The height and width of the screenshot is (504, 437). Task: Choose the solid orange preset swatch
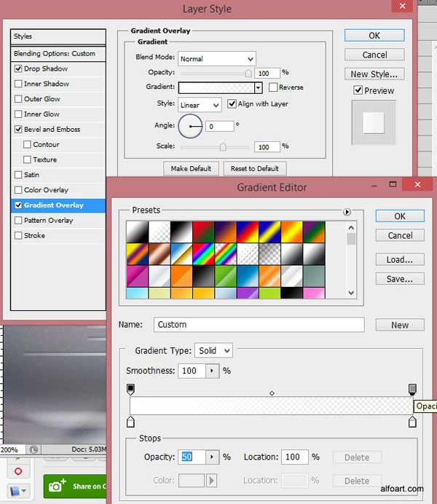[x=181, y=276]
